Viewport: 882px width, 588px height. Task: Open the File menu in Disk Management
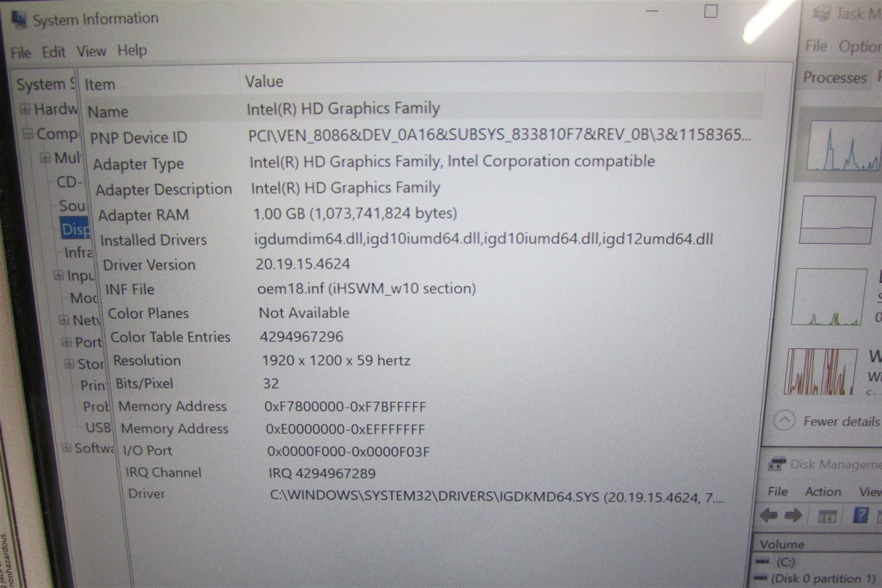click(x=778, y=492)
